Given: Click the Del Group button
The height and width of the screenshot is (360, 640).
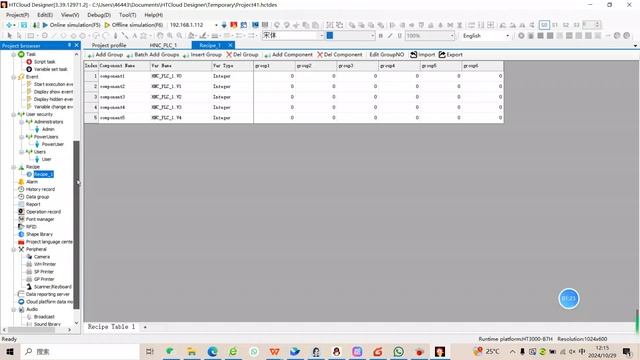Looking at the screenshot, I should 242,54.
